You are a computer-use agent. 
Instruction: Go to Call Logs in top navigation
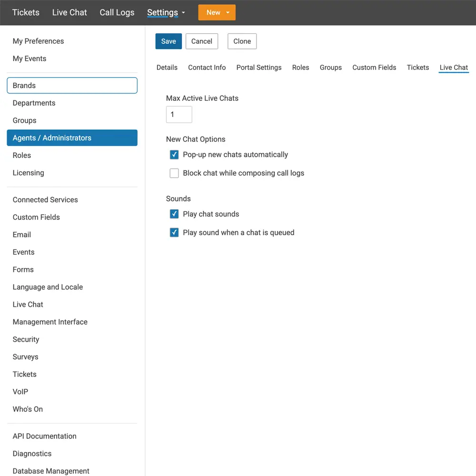coord(117,12)
